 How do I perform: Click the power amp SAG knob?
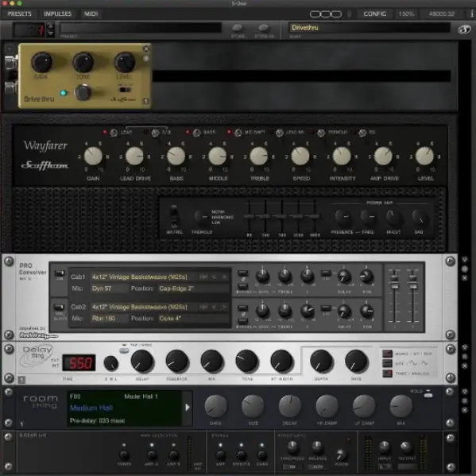[419, 216]
